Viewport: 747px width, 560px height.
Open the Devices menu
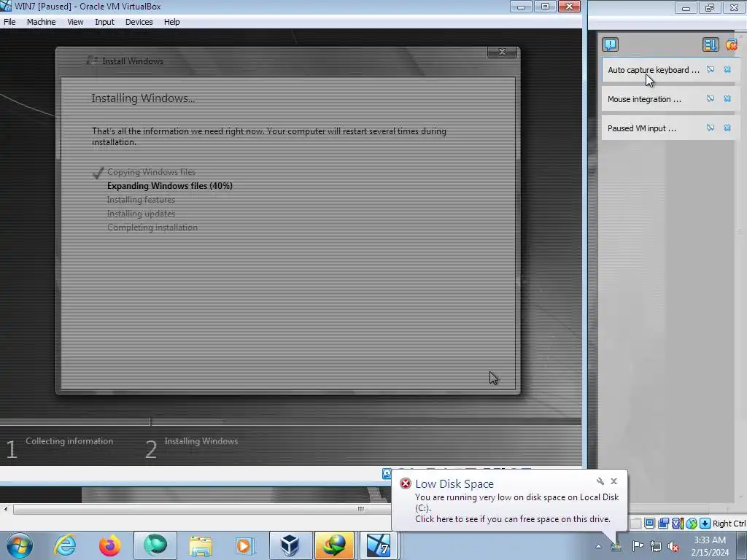[x=139, y=22]
